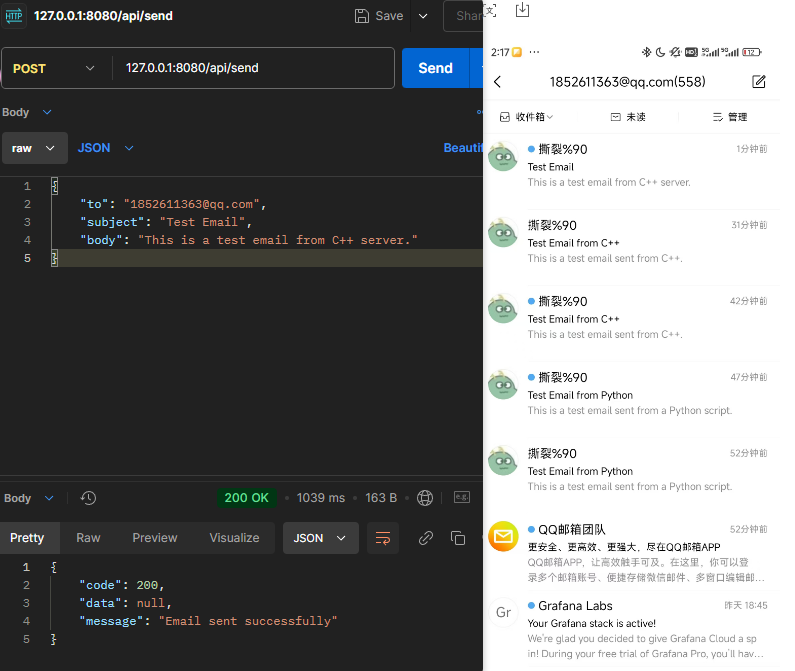Image resolution: width=795 pixels, height=671 pixels.
Task: Click the battery icon in the phone status bar
Action: tap(752, 52)
